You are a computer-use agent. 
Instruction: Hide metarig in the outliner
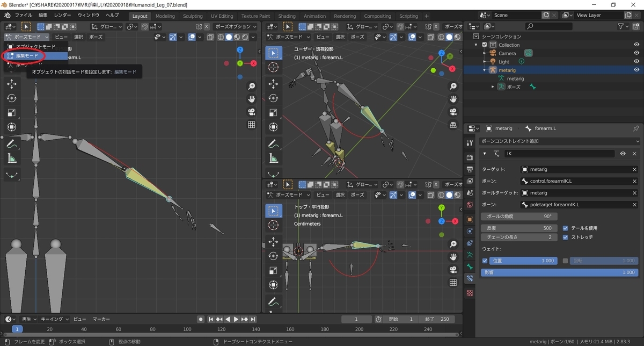pyautogui.click(x=636, y=70)
